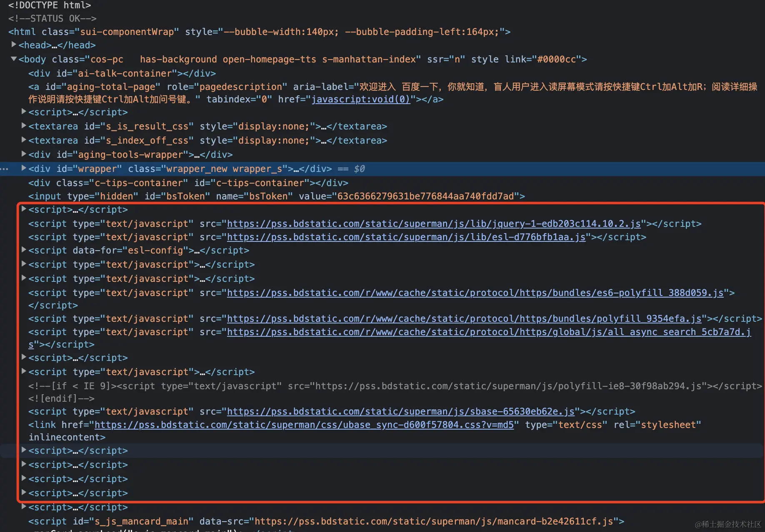Click the mancard-b2e42611cf.js data-src value
The image size is (765, 532).
(x=434, y=521)
